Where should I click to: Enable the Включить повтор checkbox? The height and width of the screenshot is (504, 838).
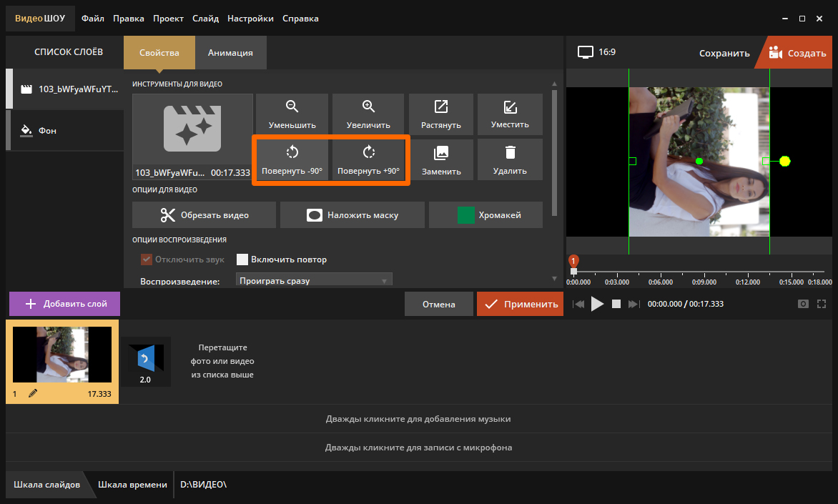pos(242,260)
